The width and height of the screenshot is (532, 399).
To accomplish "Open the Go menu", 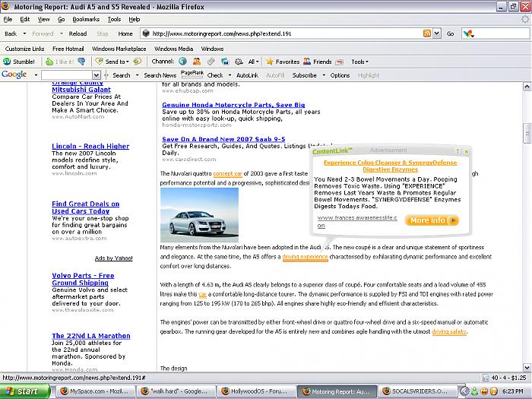I will (61, 19).
